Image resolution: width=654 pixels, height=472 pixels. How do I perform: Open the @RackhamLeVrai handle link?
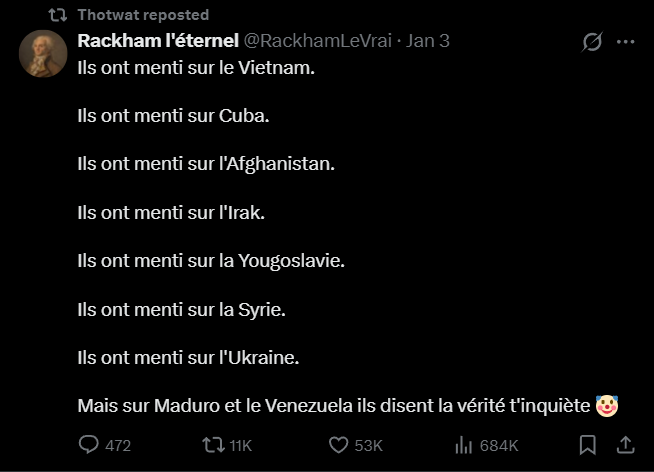pyautogui.click(x=317, y=41)
